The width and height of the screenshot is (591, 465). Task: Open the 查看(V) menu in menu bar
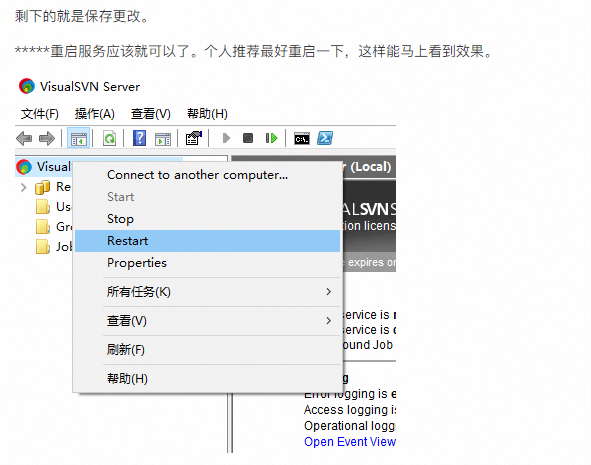point(151,114)
